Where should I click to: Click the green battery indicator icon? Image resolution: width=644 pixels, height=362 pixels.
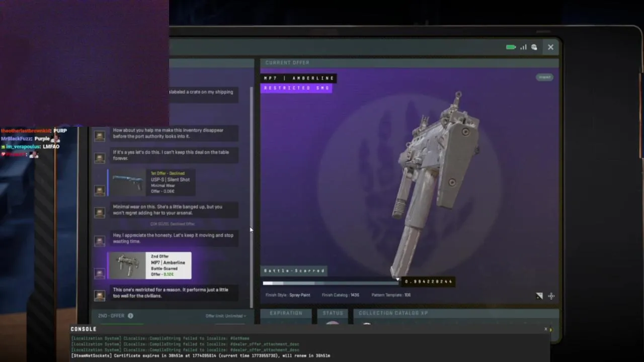(x=511, y=47)
